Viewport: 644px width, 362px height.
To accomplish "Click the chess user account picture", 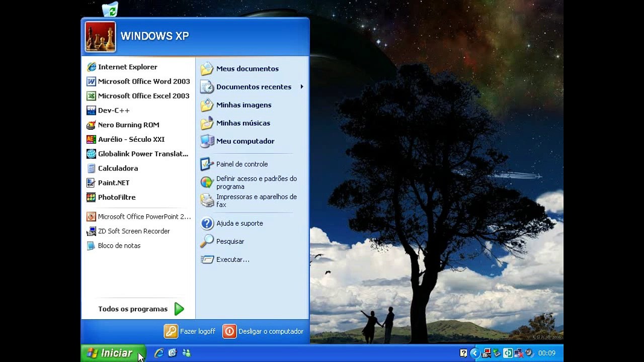I will point(101,37).
